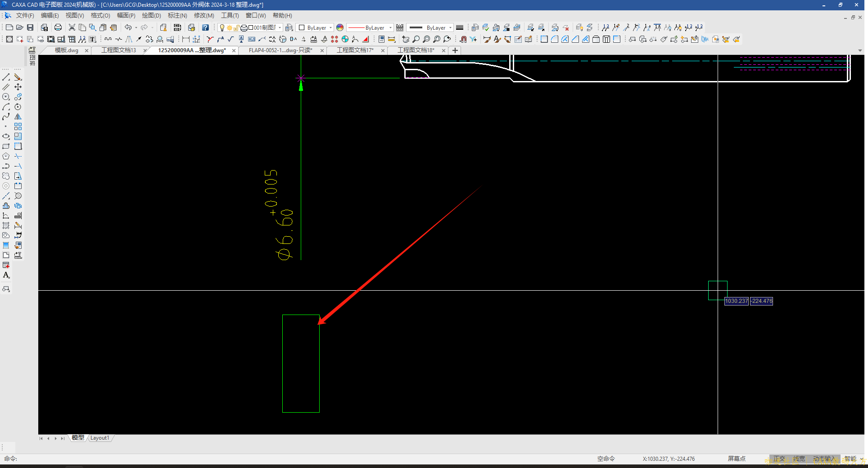Click the Cut scissors icon
Screen dimensions: 868x468
72,27
